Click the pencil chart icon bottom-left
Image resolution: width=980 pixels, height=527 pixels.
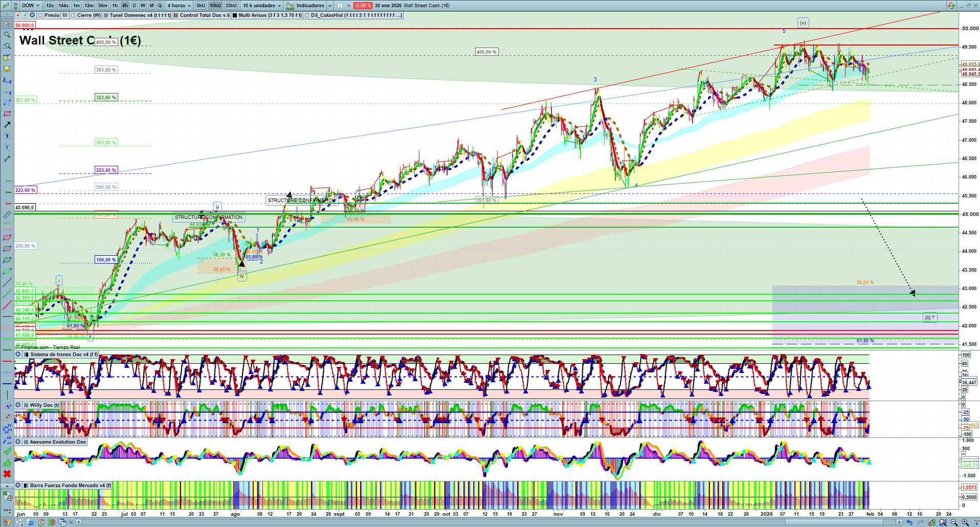[x=7, y=522]
